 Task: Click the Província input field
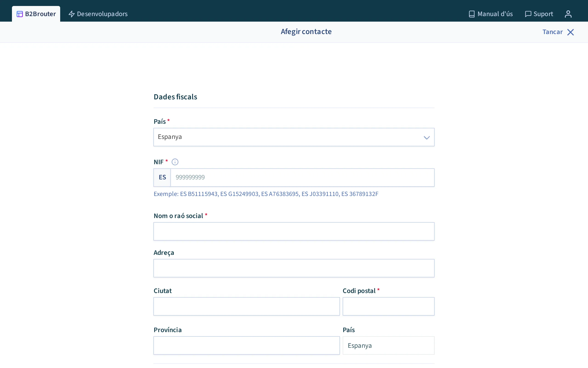coord(246,345)
